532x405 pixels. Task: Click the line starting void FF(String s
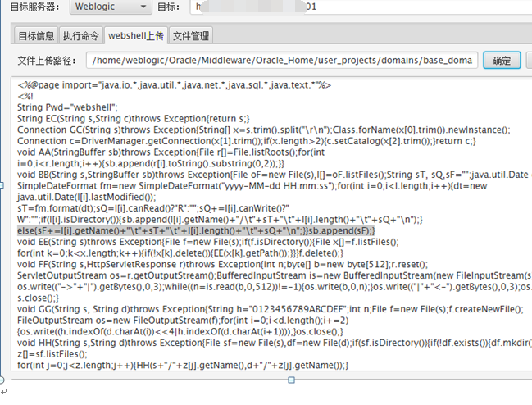pos(223,264)
